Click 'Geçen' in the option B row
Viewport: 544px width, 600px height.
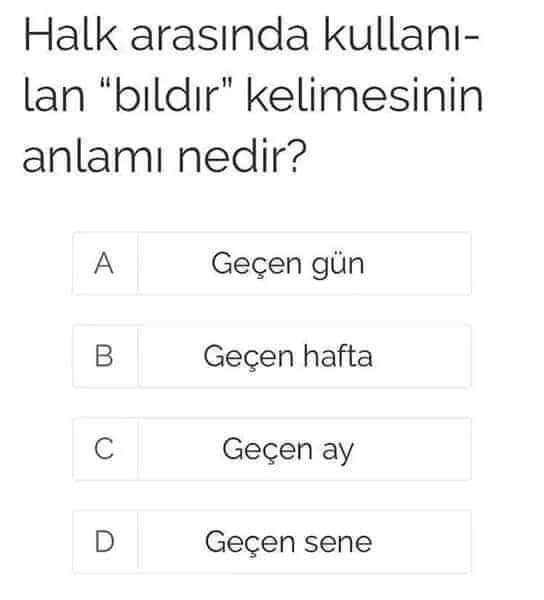[x=249, y=358]
